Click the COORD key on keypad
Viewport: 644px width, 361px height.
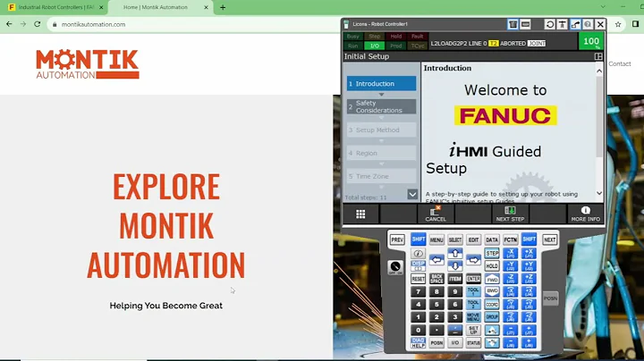click(492, 305)
